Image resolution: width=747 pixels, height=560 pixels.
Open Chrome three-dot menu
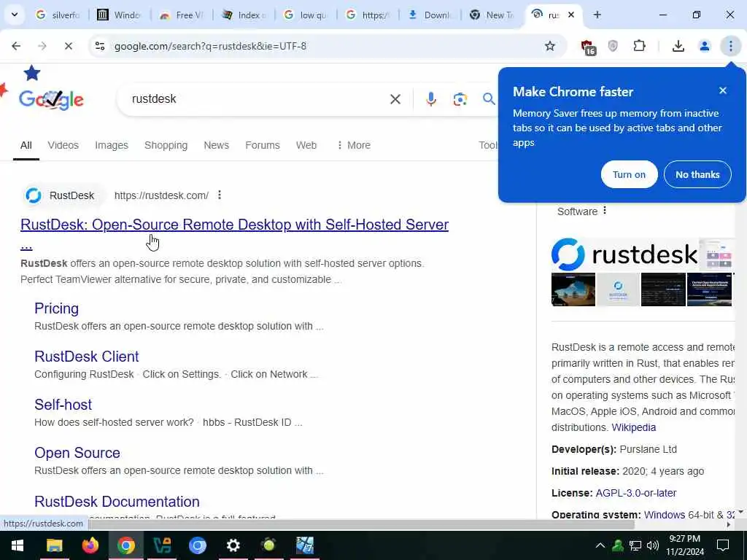coord(730,46)
